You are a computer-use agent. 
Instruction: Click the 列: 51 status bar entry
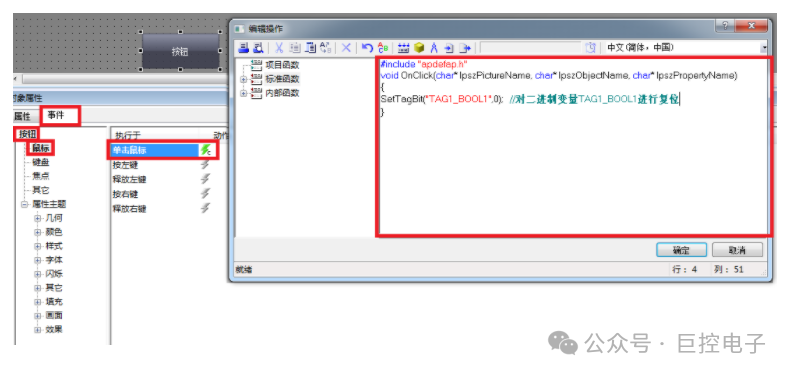coord(728,270)
